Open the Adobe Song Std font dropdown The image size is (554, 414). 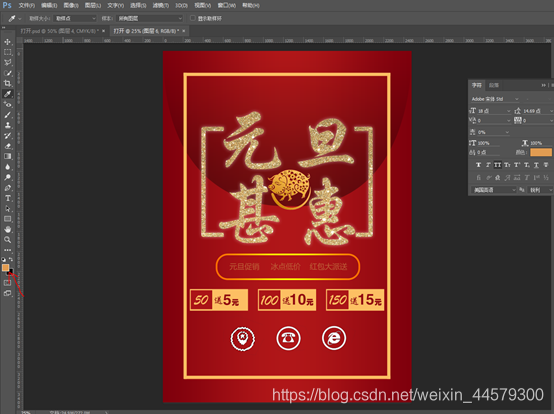pos(495,99)
